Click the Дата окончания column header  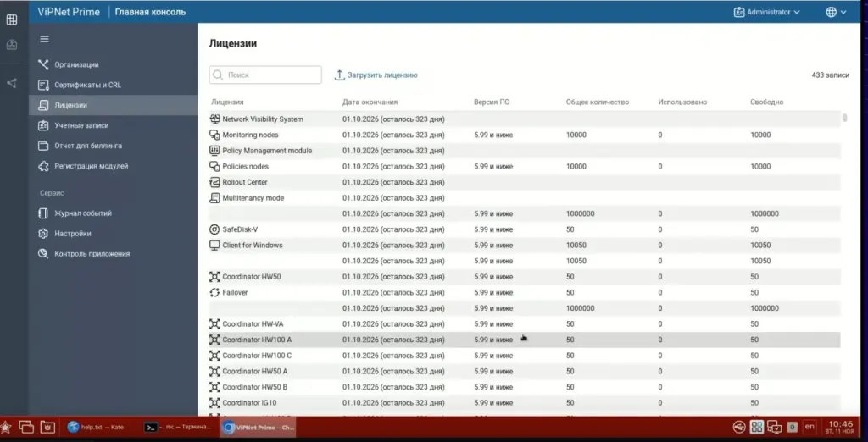370,102
